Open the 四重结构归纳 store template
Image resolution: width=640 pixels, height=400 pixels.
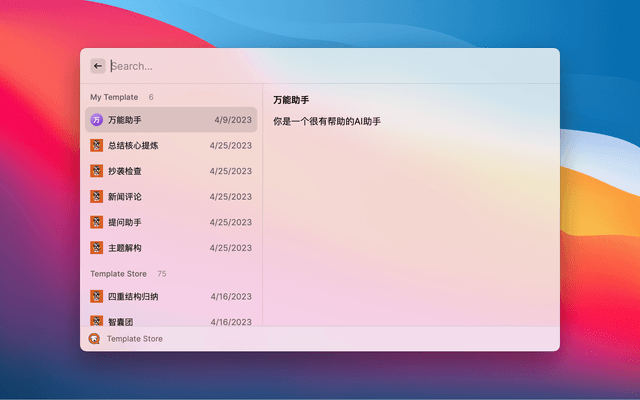click(170, 297)
